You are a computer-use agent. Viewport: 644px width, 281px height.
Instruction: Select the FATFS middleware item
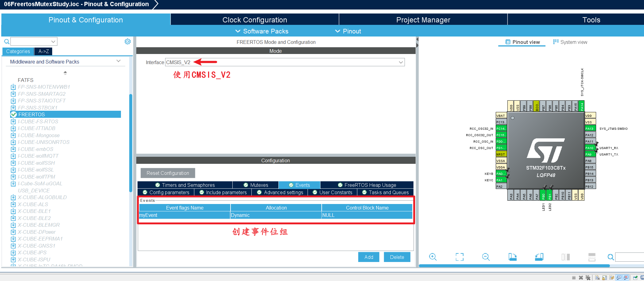(x=25, y=80)
